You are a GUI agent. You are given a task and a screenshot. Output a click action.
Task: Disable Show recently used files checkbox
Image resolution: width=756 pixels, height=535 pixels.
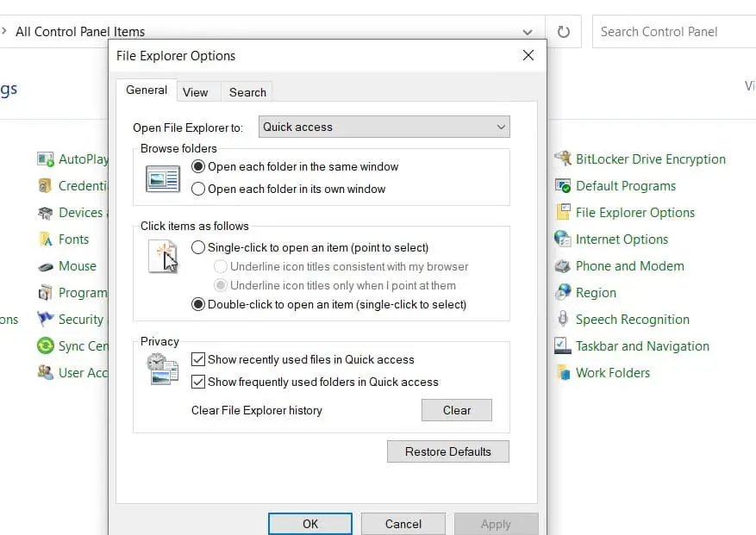[198, 359]
